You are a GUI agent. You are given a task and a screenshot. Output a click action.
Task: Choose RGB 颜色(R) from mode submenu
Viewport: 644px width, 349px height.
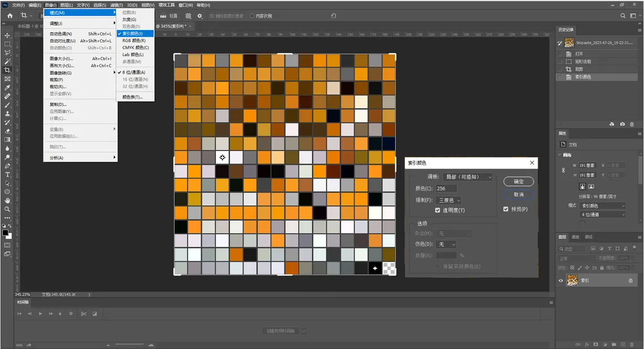pos(135,41)
